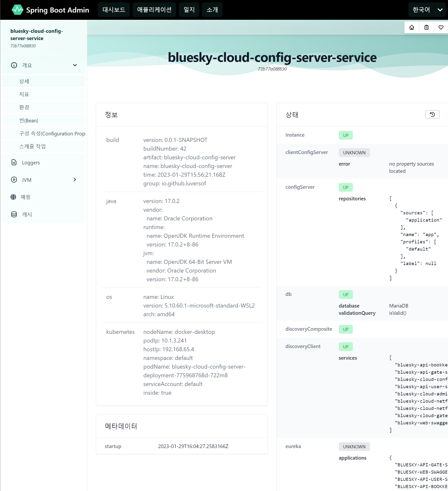Click the repositories label under configServer

[x=352, y=199]
